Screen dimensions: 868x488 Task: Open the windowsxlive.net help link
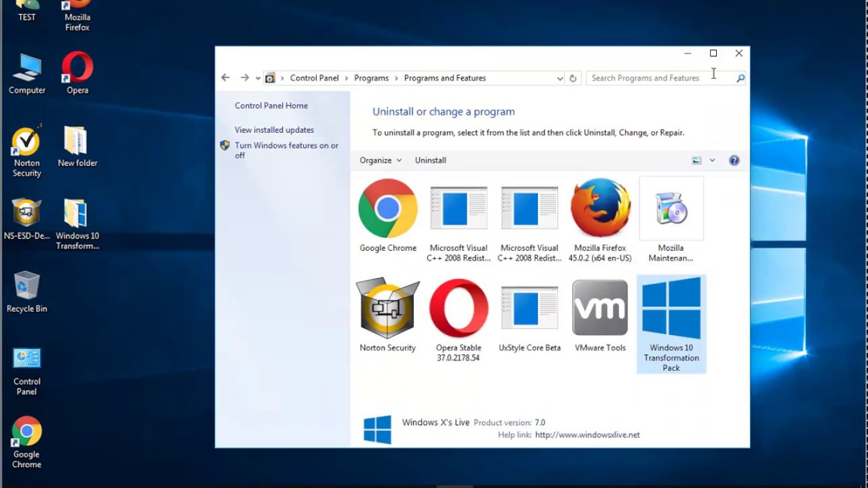(587, 435)
